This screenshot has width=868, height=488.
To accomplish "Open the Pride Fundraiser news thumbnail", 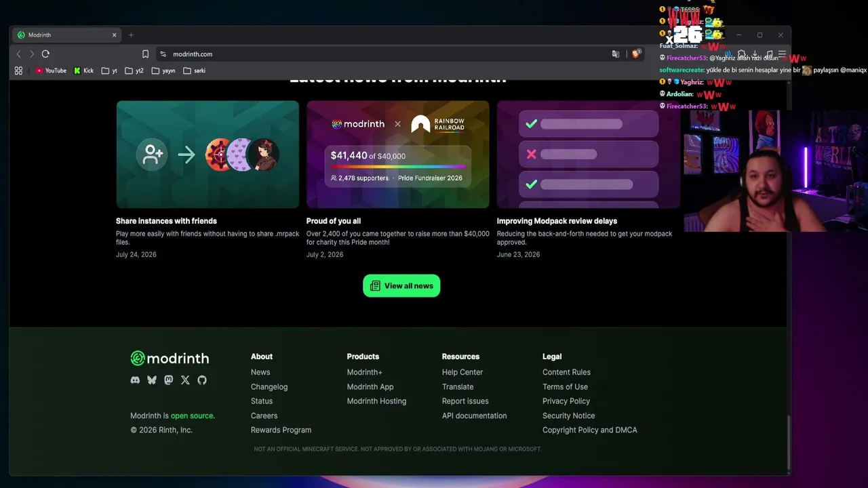I will tap(398, 155).
